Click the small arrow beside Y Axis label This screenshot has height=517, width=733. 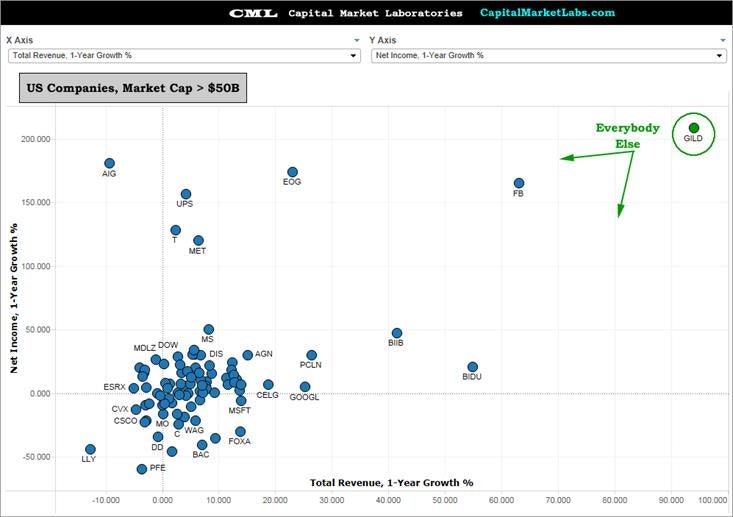click(x=723, y=40)
